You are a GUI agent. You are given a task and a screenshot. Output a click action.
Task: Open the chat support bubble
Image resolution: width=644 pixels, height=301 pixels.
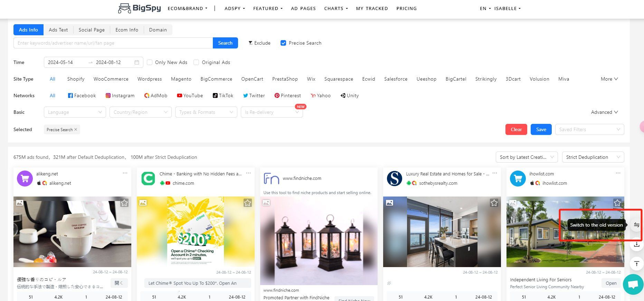point(633,284)
